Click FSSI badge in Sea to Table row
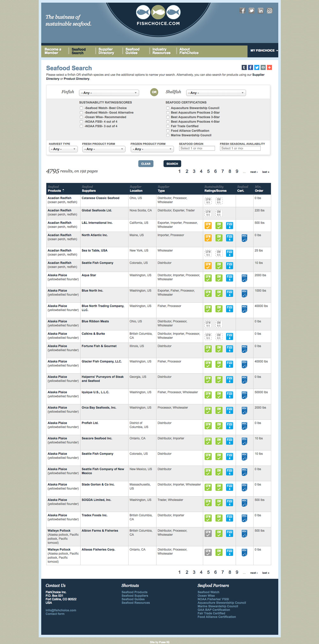 coord(230,253)
